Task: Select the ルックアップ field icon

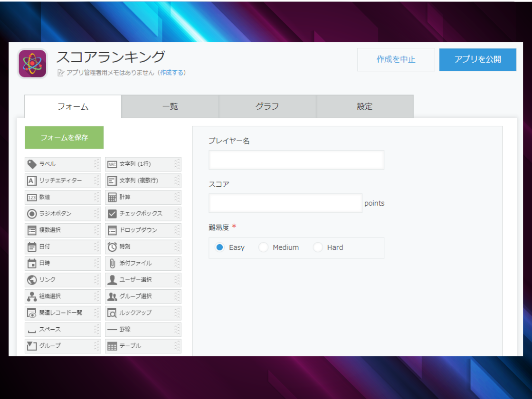Action: 112,313
